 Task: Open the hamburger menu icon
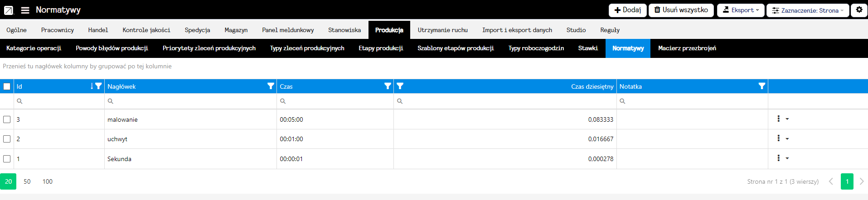pos(25,10)
